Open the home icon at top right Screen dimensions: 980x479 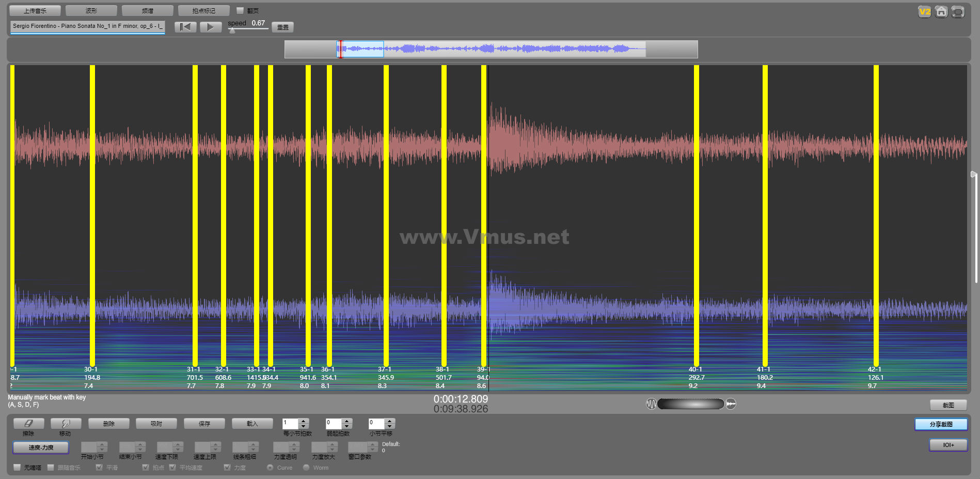pyautogui.click(x=941, y=12)
